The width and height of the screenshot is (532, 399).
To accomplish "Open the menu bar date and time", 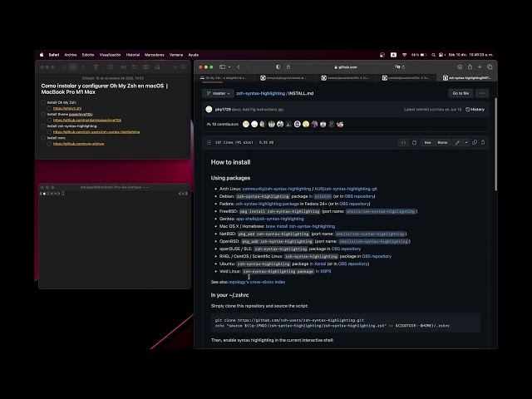I will click(470, 55).
